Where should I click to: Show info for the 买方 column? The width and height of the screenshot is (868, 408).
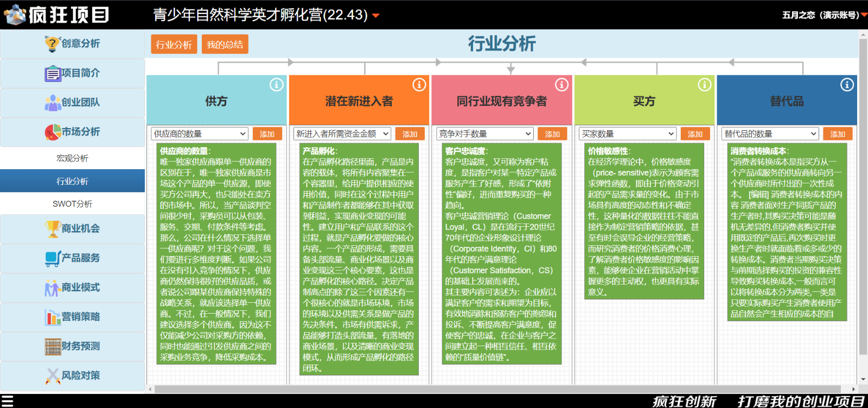pos(704,85)
